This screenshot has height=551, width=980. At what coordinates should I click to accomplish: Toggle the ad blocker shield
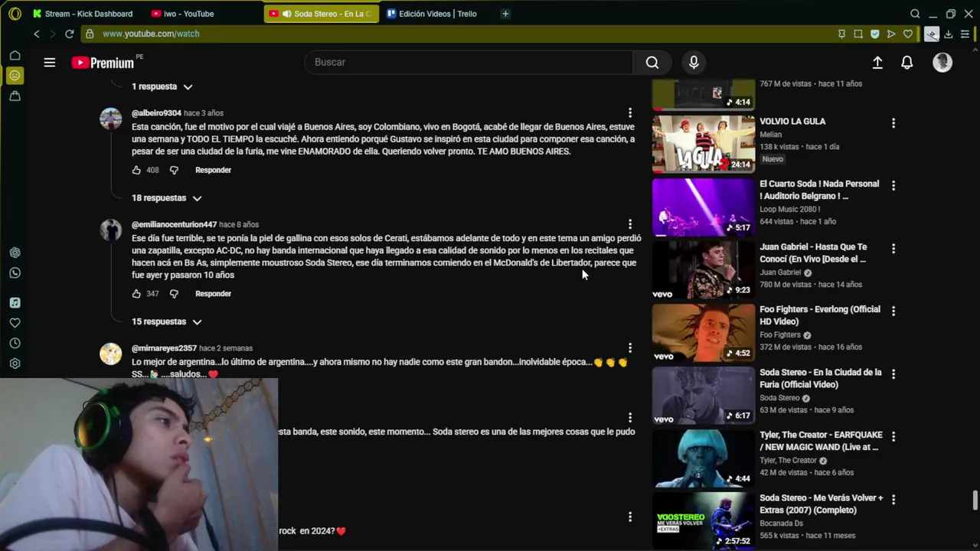(x=874, y=34)
